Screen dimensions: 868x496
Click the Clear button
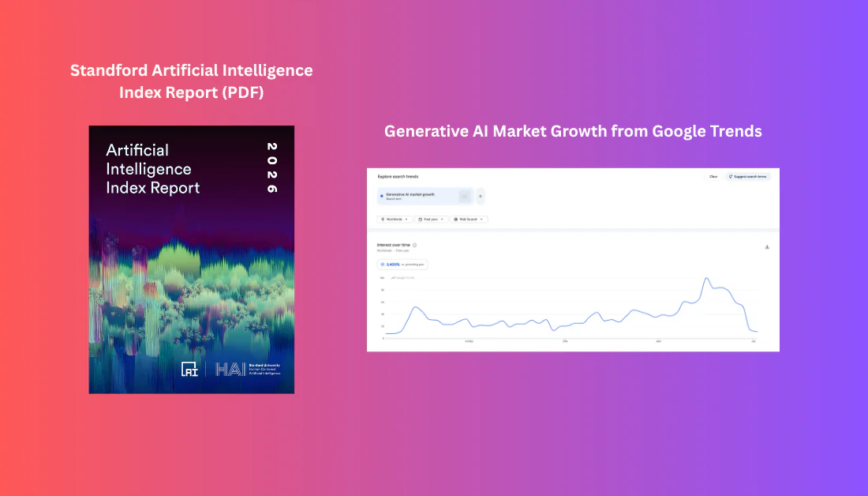[x=713, y=177]
